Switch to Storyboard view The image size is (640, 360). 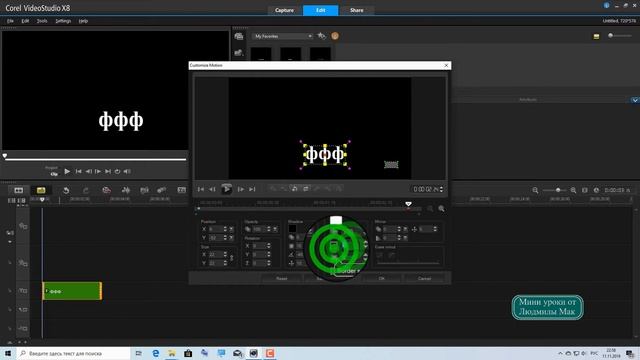coord(19,190)
